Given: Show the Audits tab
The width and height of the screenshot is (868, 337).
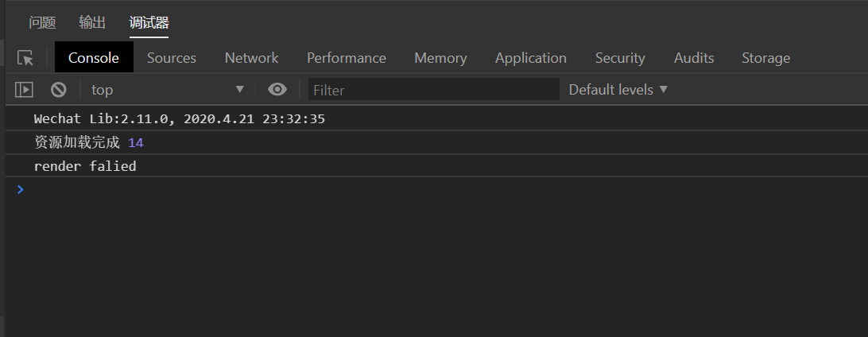Looking at the screenshot, I should 694,58.
